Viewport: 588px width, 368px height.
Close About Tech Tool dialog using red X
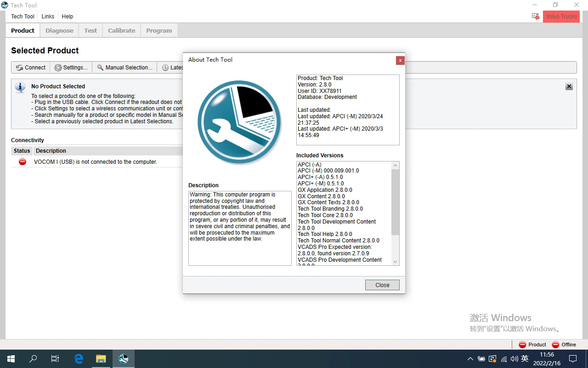tap(400, 60)
